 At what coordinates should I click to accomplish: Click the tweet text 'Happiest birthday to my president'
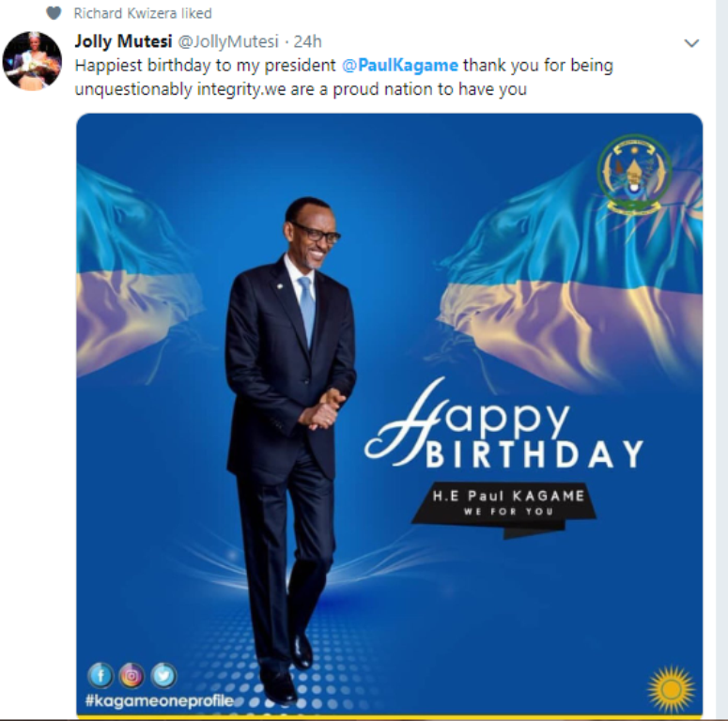pyautogui.click(x=205, y=66)
